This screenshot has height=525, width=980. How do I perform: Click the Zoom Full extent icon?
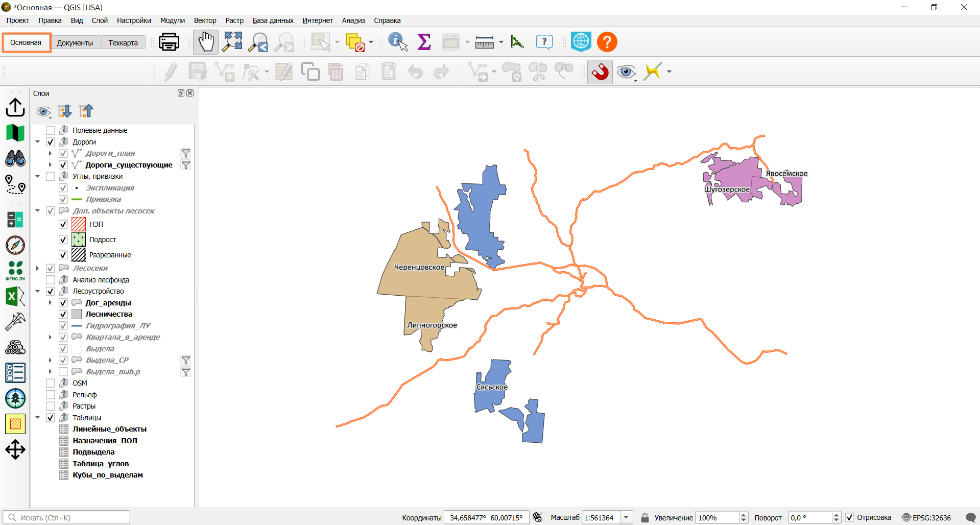click(232, 42)
